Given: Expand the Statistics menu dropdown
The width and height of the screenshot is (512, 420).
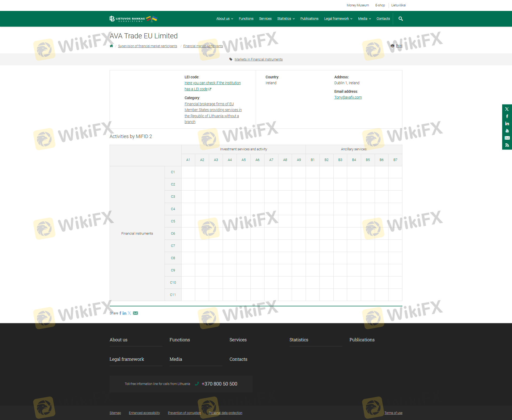Looking at the screenshot, I should point(286,19).
